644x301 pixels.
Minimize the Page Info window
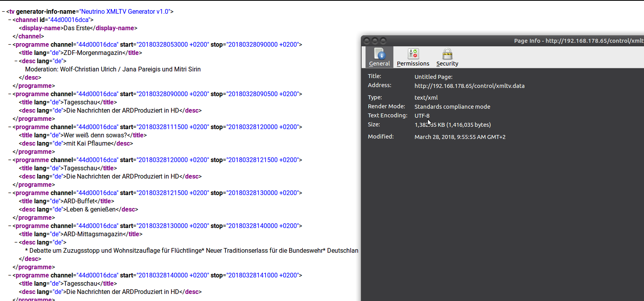point(375,41)
